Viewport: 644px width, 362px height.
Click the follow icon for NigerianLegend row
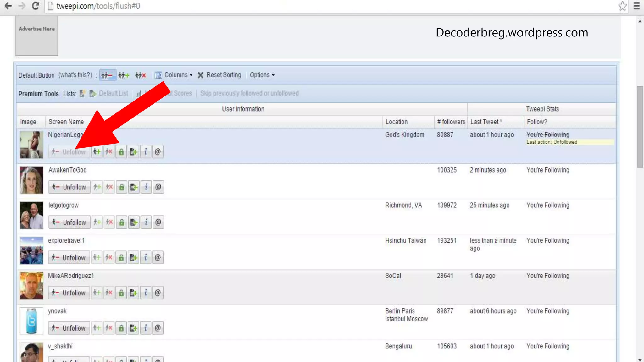(x=97, y=152)
